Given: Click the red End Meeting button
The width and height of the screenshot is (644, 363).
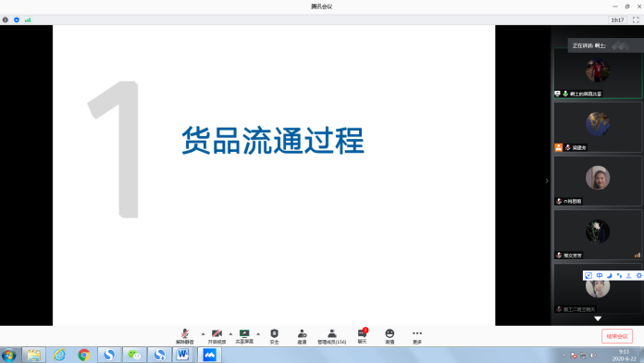Looking at the screenshot, I should [617, 336].
